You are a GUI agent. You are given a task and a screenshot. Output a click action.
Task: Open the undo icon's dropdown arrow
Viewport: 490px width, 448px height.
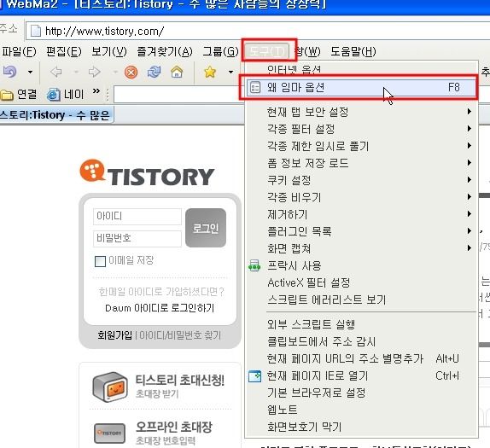coord(30,73)
